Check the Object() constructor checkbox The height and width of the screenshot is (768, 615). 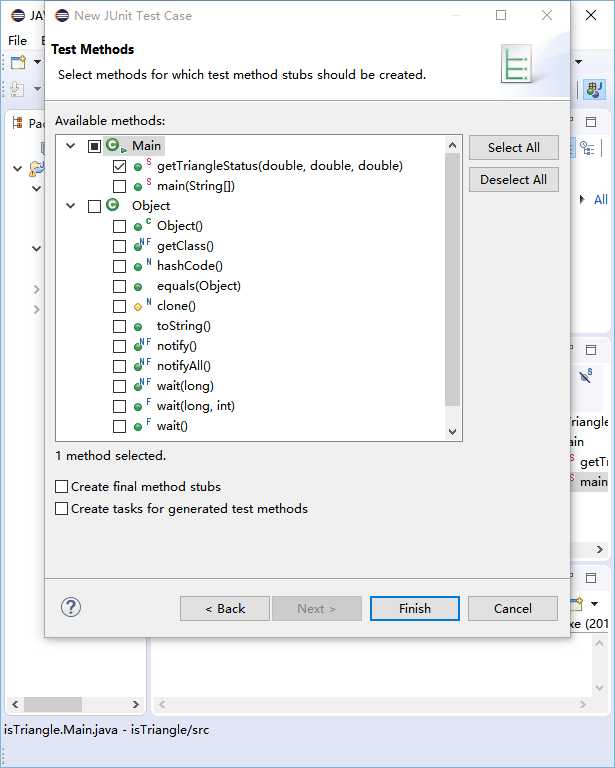click(119, 226)
